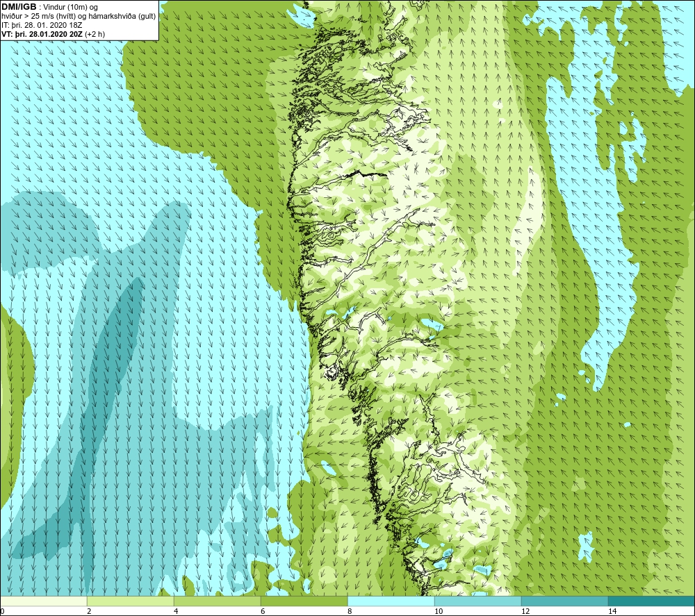Click the light green 2–4 m/s legend swatch
The width and height of the screenshot is (695, 616).
pos(131,601)
